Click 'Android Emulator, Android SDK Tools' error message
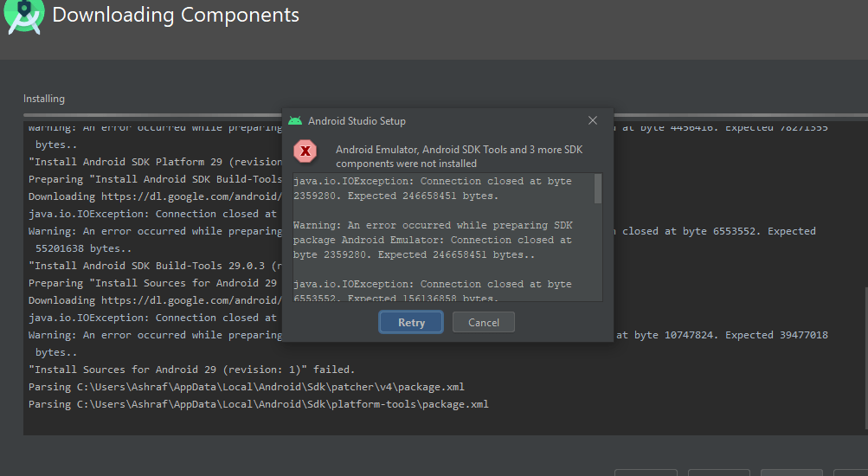Viewport: 868px width, 476px height. [x=459, y=157]
